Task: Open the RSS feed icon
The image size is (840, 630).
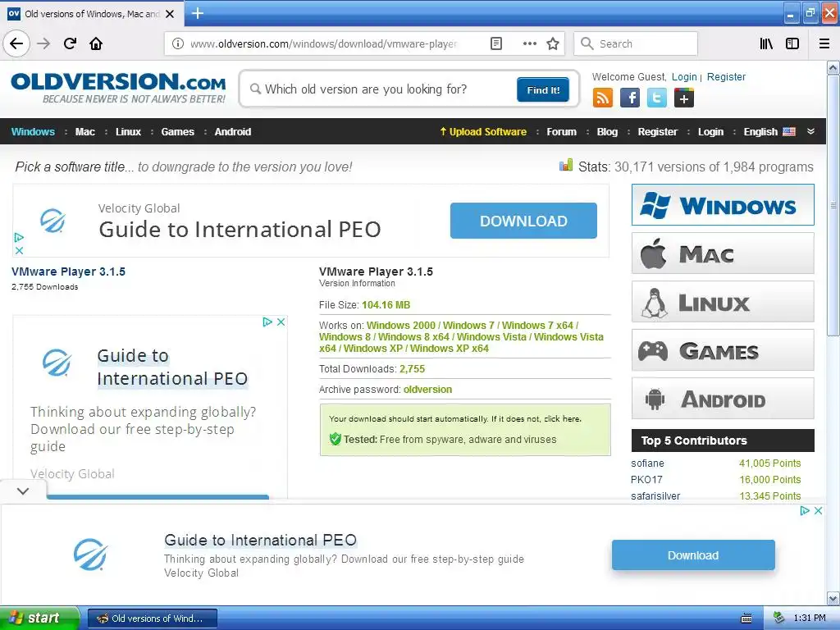Action: point(603,98)
